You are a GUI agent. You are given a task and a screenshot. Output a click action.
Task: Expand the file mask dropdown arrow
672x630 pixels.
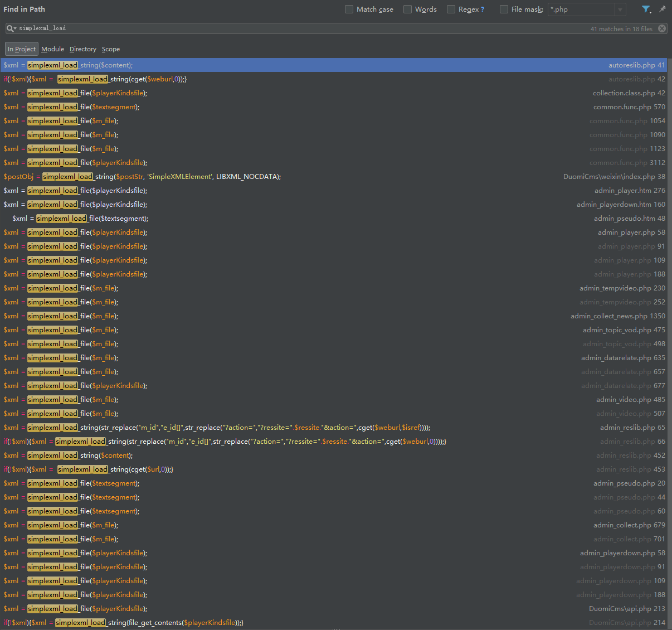pyautogui.click(x=620, y=9)
